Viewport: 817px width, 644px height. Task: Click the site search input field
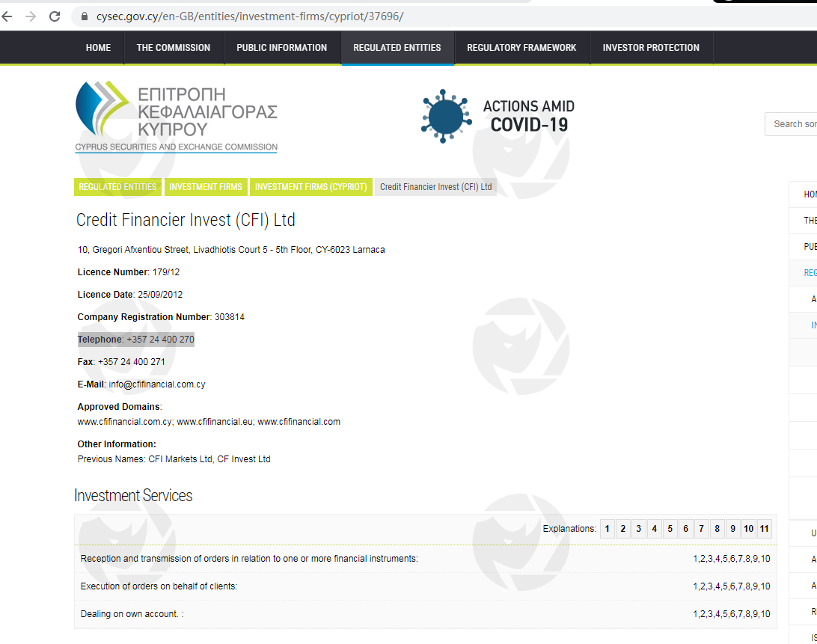(792, 124)
